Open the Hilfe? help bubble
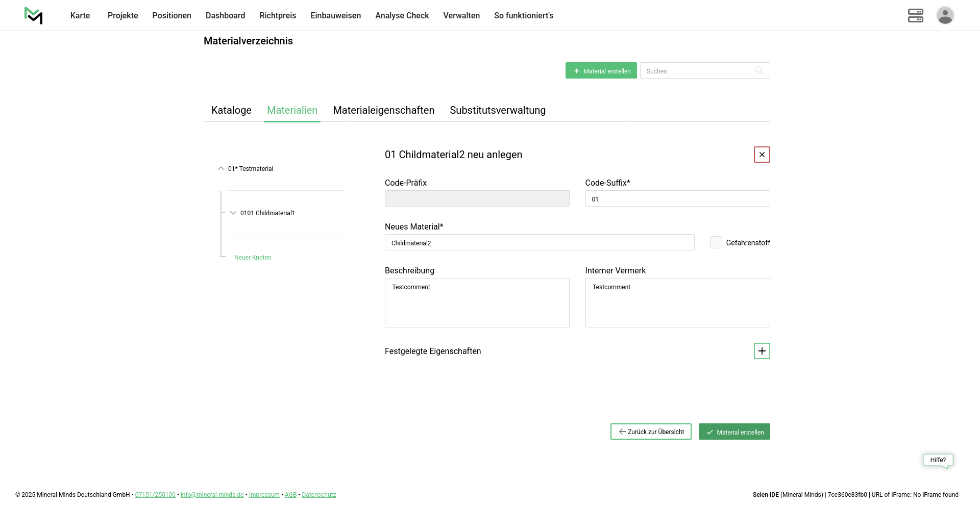980x507 pixels. [x=938, y=460]
